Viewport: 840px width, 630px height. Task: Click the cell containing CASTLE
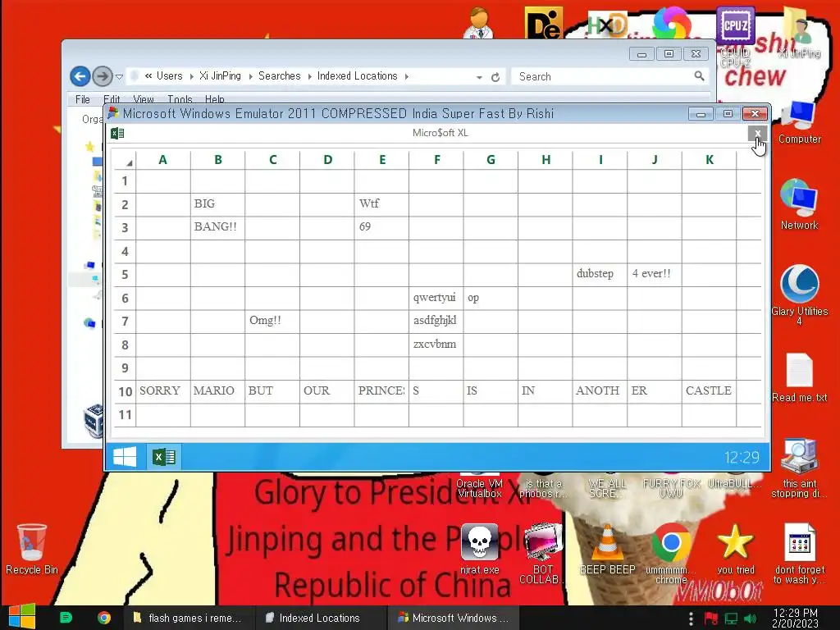tap(710, 391)
